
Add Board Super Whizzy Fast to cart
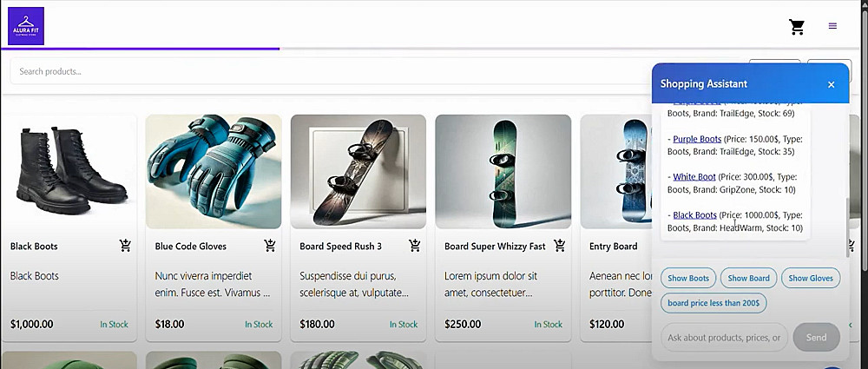560,246
